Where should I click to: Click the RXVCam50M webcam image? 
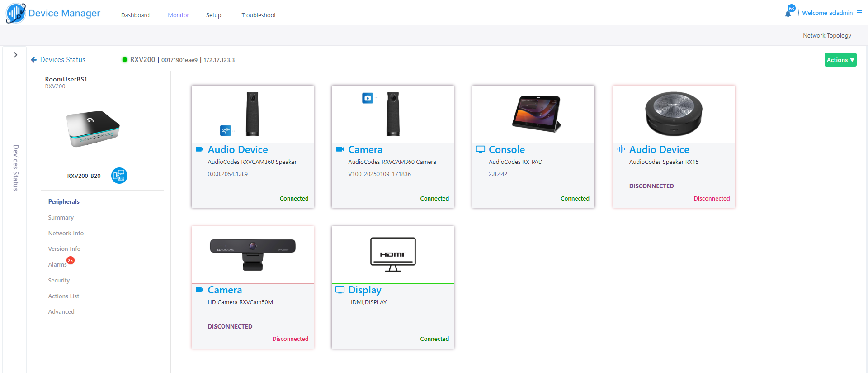click(x=253, y=254)
